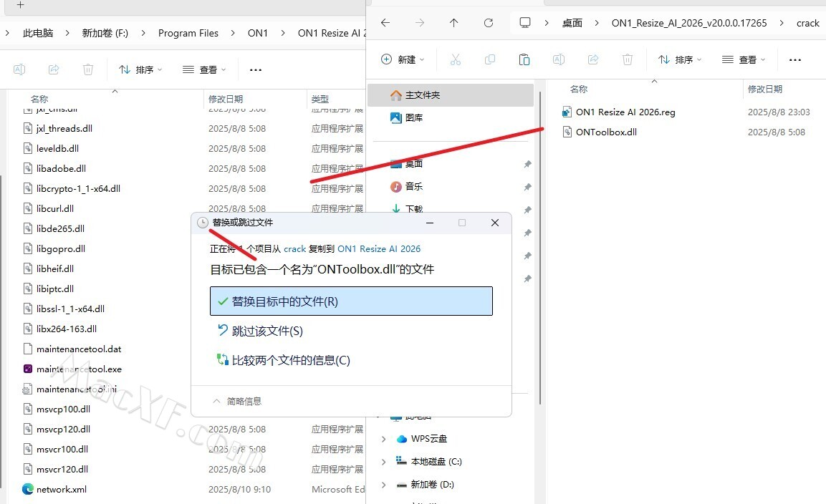The height and width of the screenshot is (504, 826).
Task: Expand the 本地磁盘 (C:) tree node
Action: coord(383,462)
